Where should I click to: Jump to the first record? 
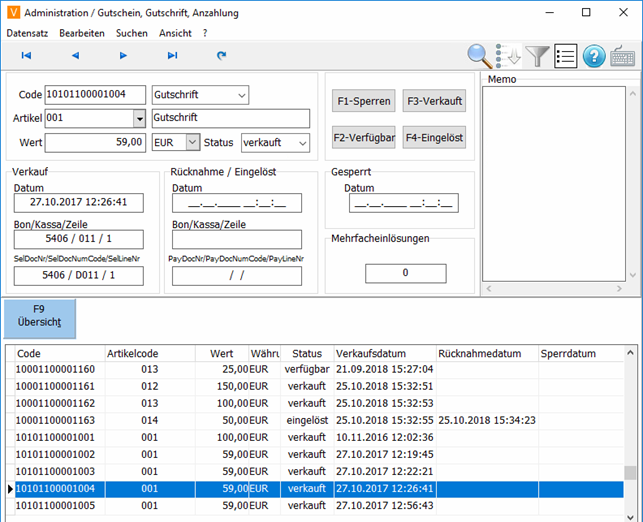26,56
